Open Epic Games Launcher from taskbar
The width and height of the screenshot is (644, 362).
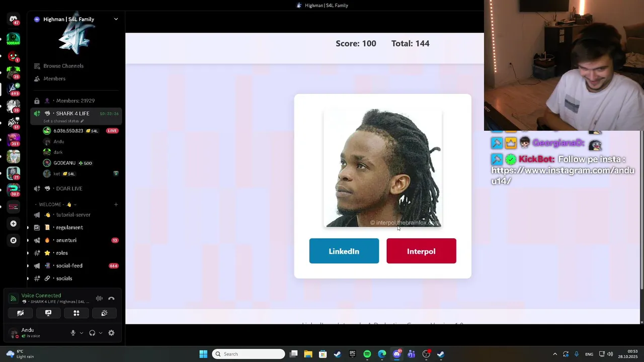click(352, 354)
